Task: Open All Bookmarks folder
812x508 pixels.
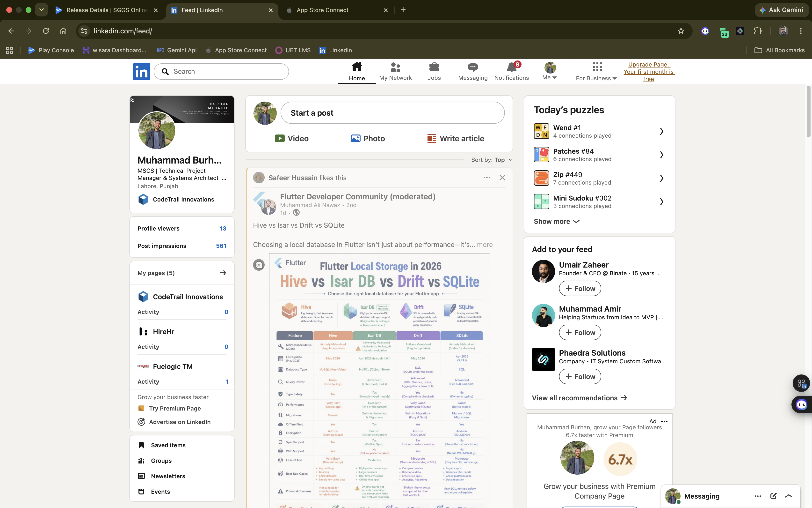Action: pos(779,50)
